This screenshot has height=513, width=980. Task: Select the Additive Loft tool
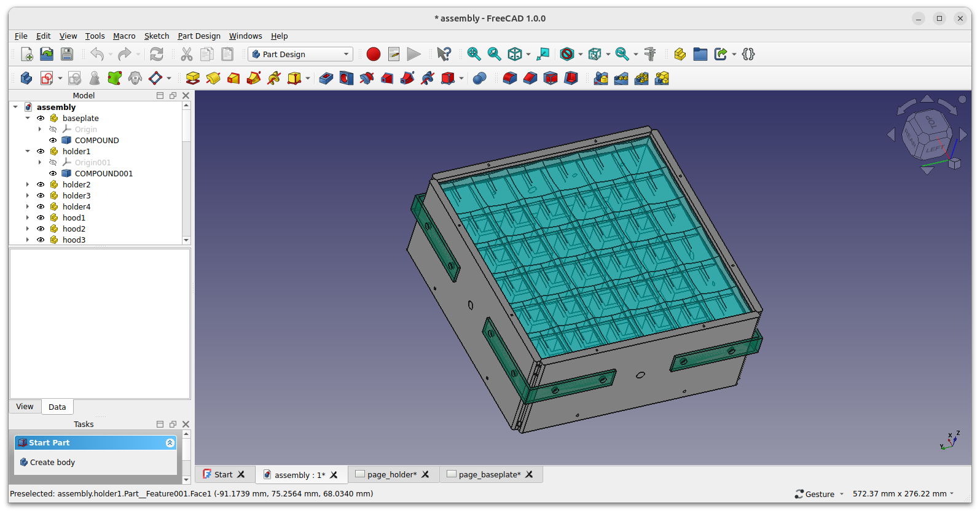[233, 78]
